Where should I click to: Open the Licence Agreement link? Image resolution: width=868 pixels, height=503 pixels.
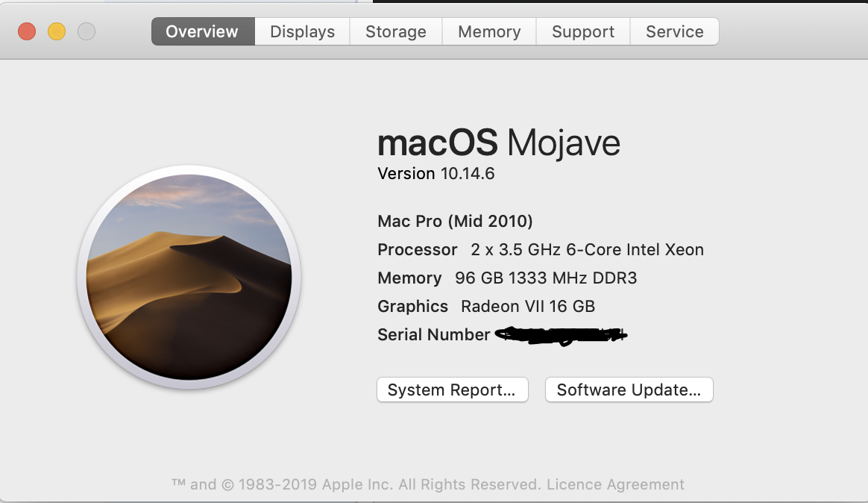pyautogui.click(x=615, y=484)
